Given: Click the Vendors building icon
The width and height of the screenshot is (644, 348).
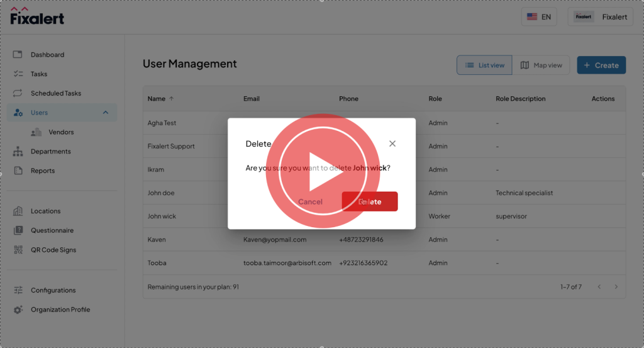Looking at the screenshot, I should (x=36, y=132).
